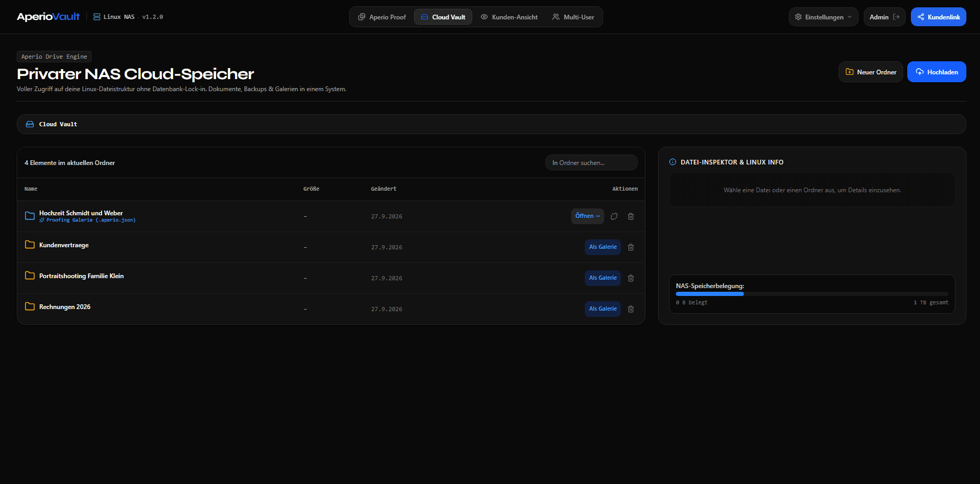Click the Hochladen upload button
The width and height of the screenshot is (980, 484).
937,72
